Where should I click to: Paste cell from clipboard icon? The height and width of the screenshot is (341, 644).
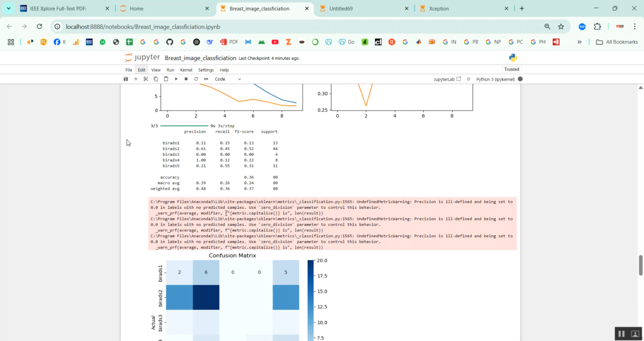point(166,79)
